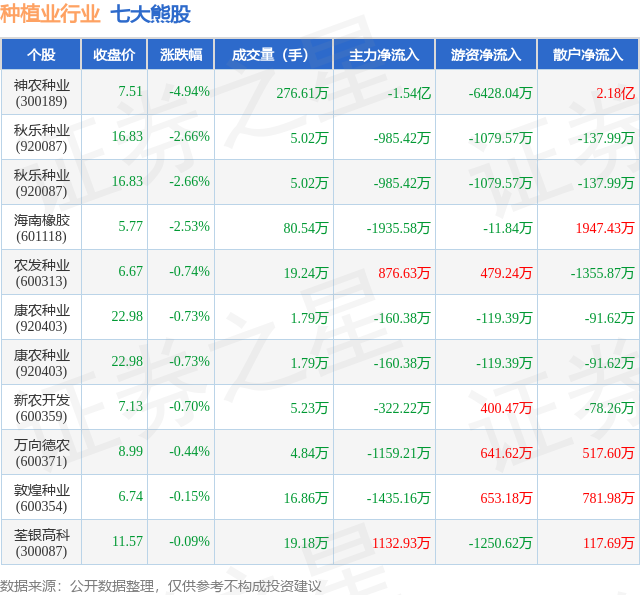Click 农发种业's 876.63万 main inflow value

pos(404,273)
